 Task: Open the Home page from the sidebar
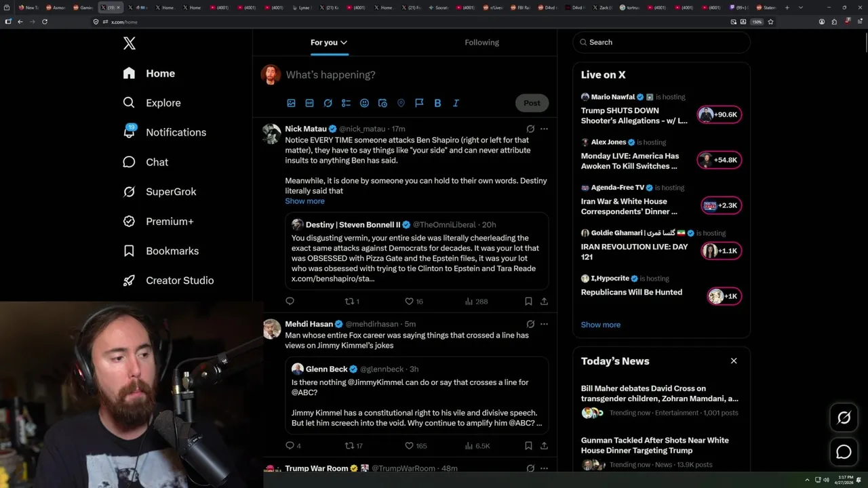pyautogui.click(x=149, y=73)
